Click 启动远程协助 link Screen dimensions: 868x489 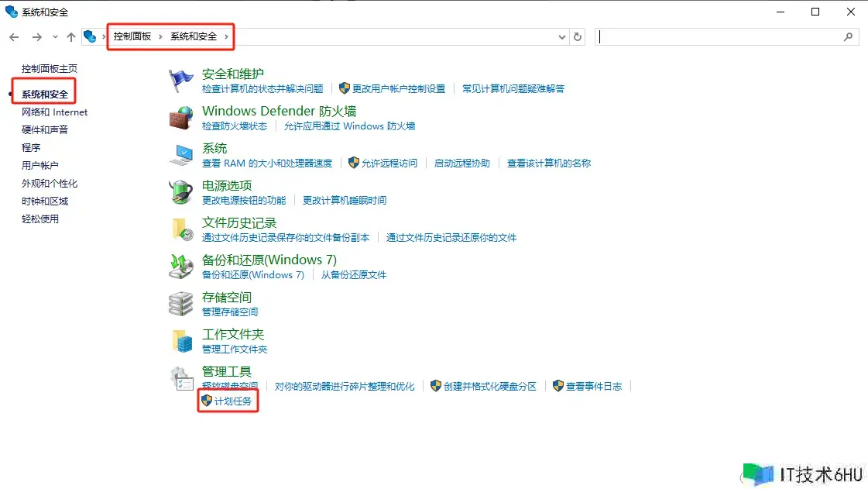click(x=461, y=163)
